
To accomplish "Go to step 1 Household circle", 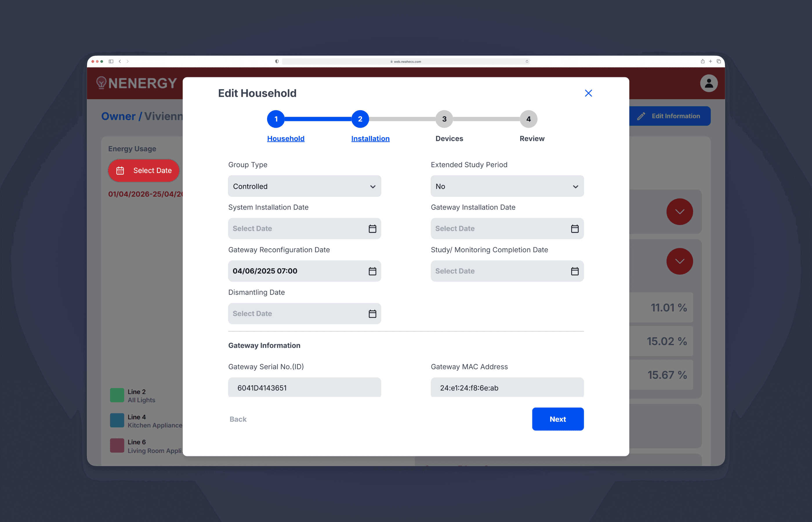I will [276, 119].
